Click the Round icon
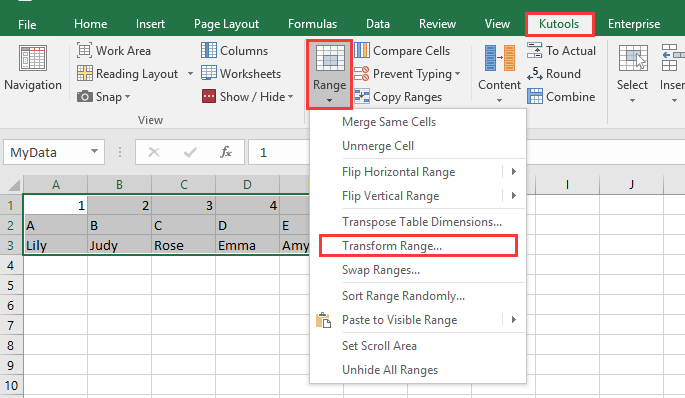The width and height of the screenshot is (685, 398). pyautogui.click(x=535, y=73)
